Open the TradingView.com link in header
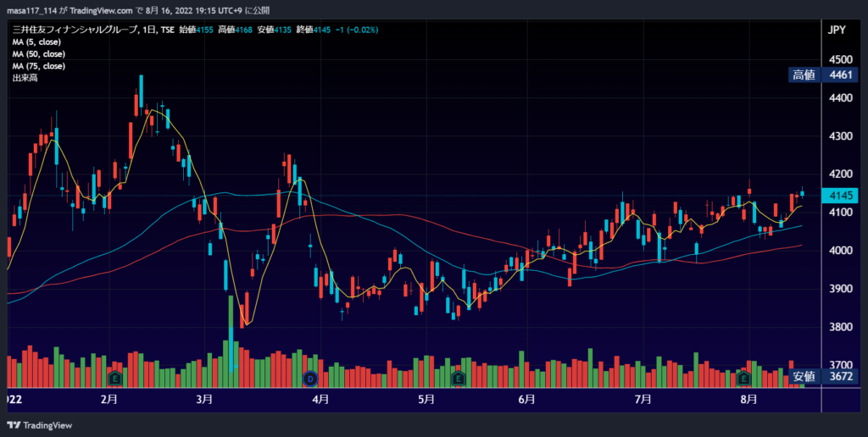Screen dimensions: 868x437 tap(102, 10)
